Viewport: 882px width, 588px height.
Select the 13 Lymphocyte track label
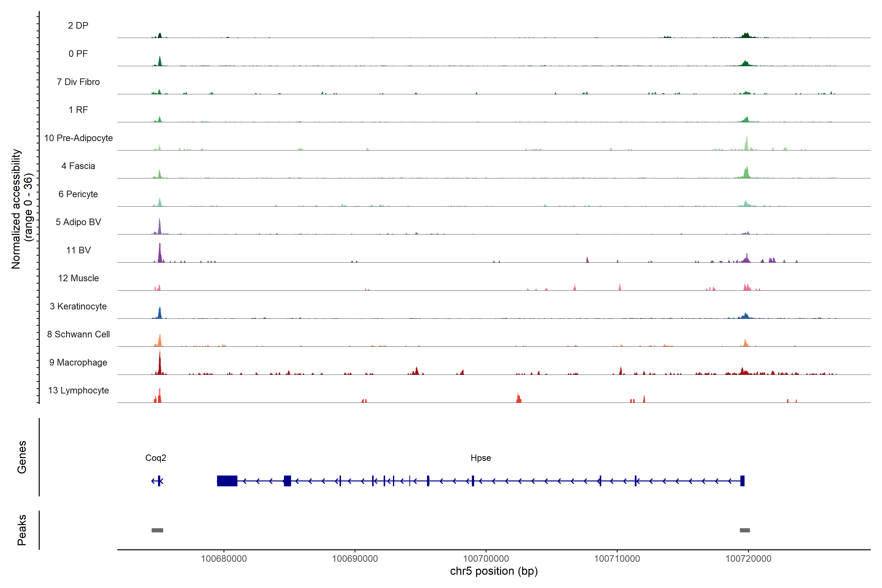[x=78, y=390]
